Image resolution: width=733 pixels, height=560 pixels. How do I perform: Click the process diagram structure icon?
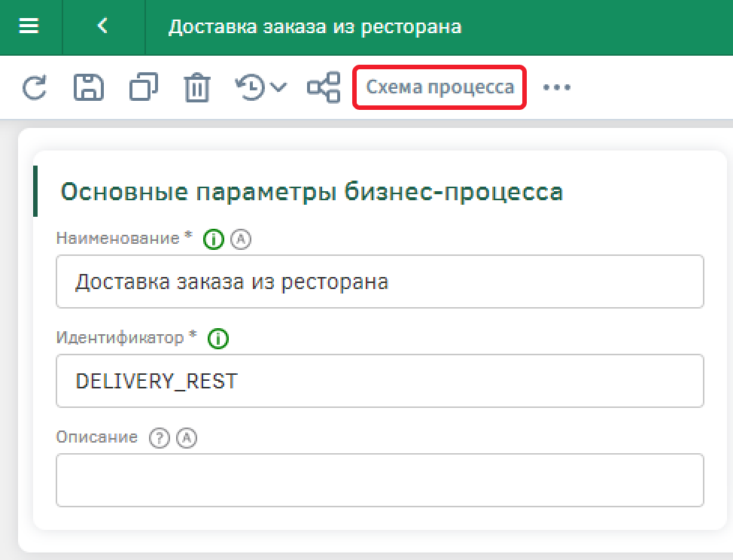(x=324, y=88)
